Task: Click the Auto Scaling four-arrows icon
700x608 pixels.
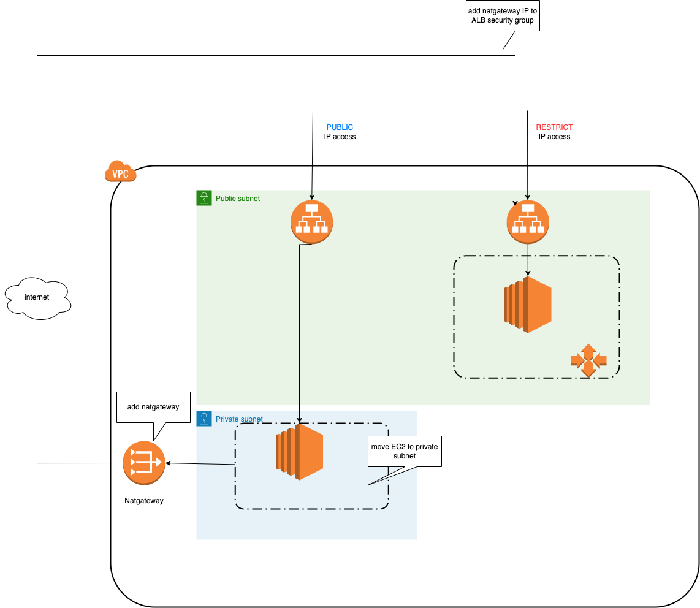Action: pyautogui.click(x=588, y=360)
